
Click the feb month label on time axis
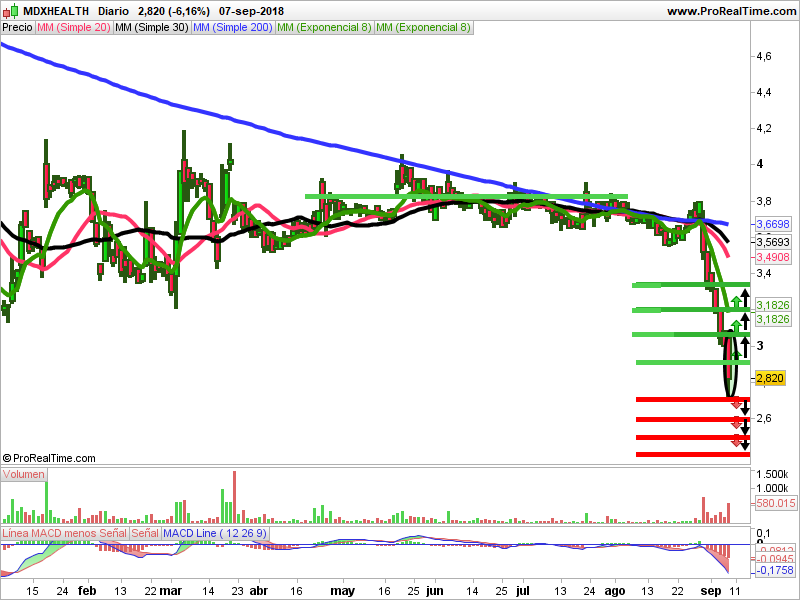coord(87,591)
